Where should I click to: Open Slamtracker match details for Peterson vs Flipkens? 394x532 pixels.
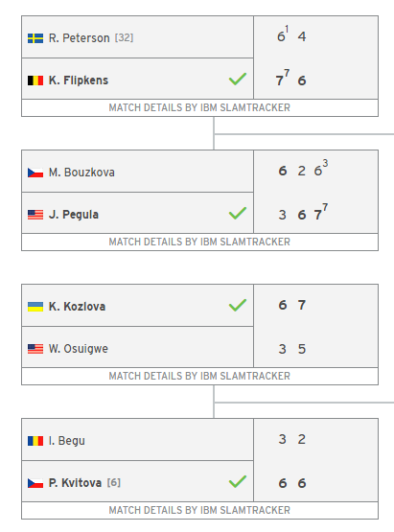[x=199, y=108]
